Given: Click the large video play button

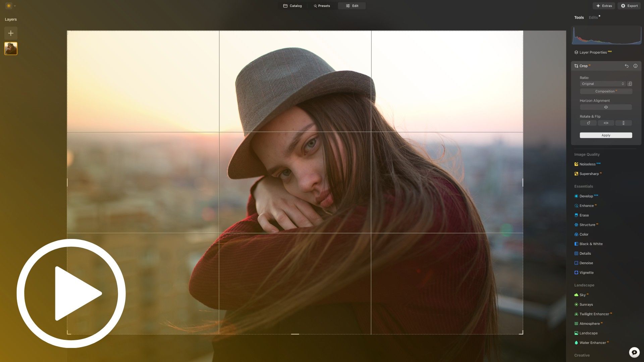Looking at the screenshot, I should point(71,293).
